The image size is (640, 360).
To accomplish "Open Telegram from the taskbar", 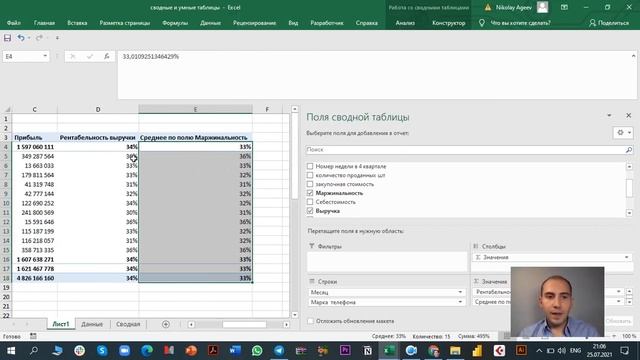I will coord(279,351).
